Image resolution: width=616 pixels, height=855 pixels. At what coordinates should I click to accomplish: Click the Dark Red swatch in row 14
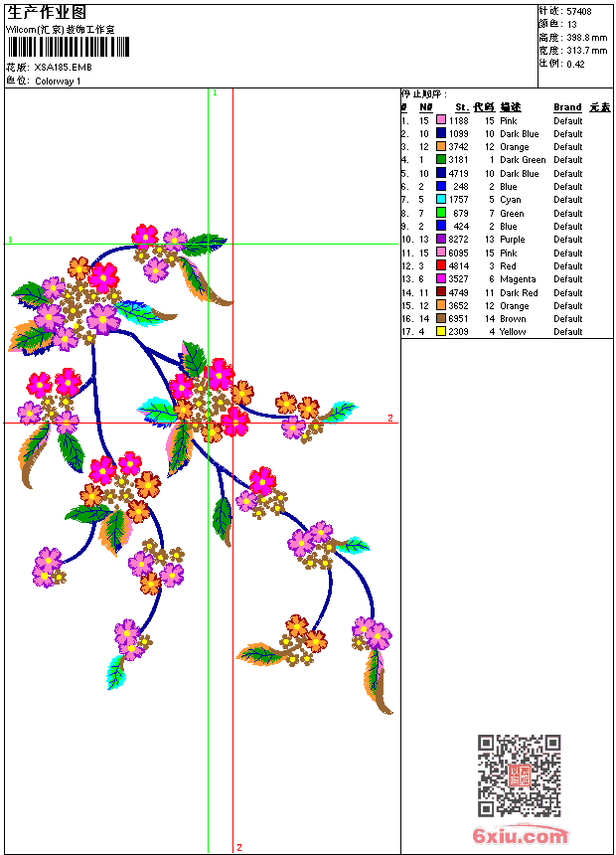441,292
